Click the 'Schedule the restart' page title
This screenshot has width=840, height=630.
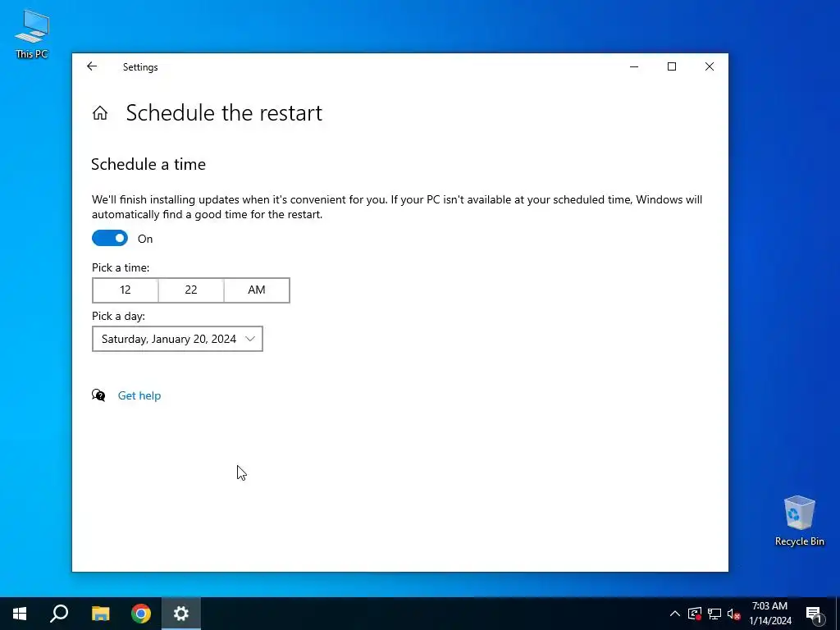tap(224, 113)
